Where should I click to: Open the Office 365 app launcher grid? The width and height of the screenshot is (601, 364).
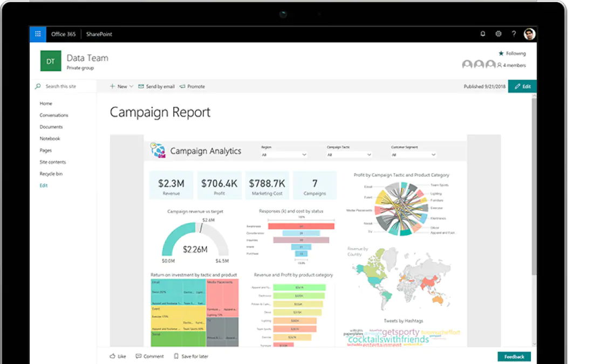click(x=38, y=34)
